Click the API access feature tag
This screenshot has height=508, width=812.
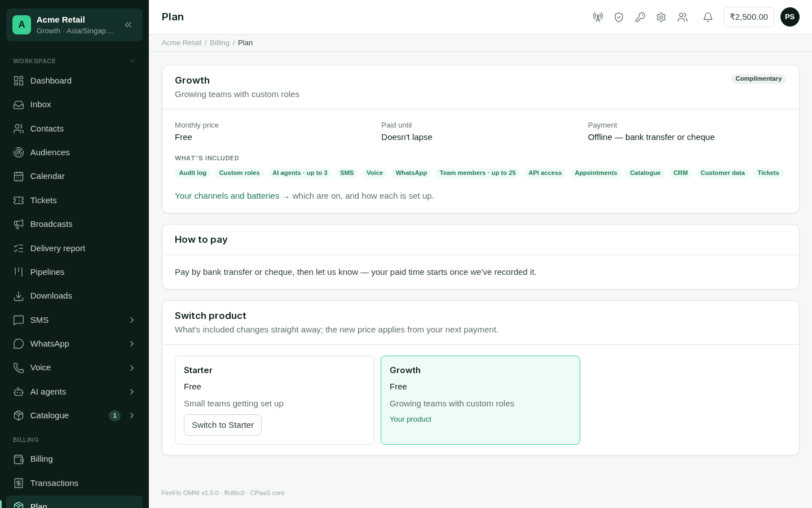click(x=545, y=173)
